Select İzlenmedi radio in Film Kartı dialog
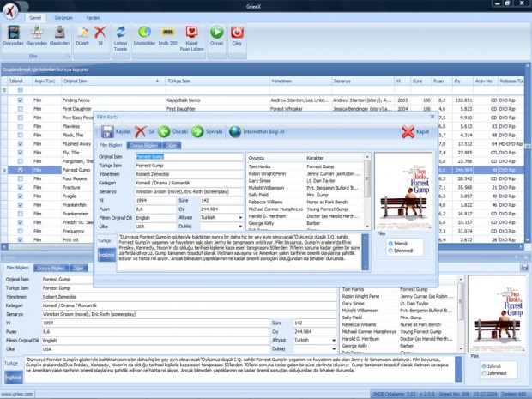The height and width of the screenshot is (399, 532). click(x=390, y=251)
